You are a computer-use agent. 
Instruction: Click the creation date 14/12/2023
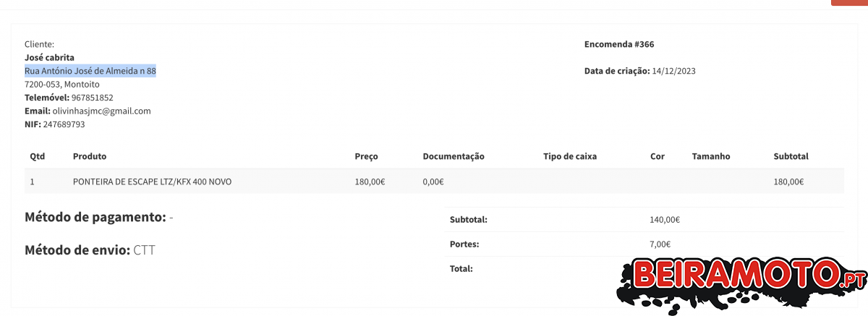(x=673, y=71)
